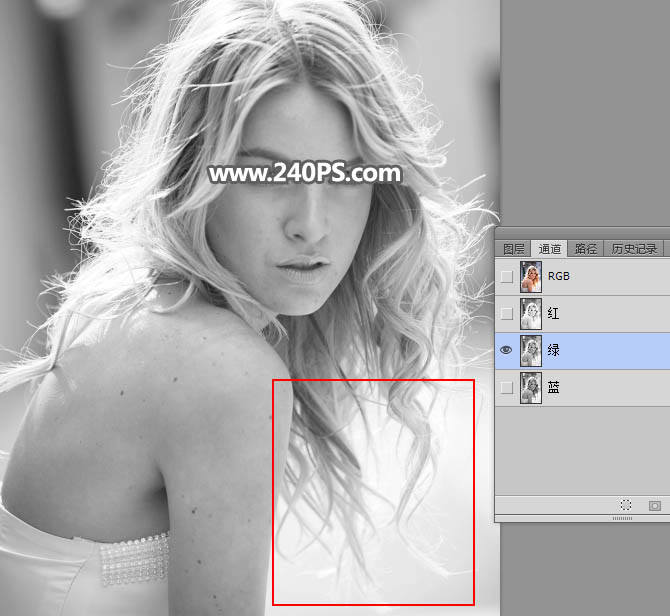
Task: Click the panel resize grip at bottom
Action: coord(622,519)
